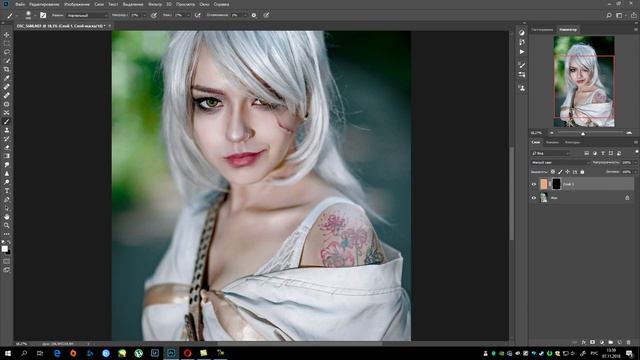Create a new layer icon
This screenshot has width=640, height=360.
pyautogui.click(x=620, y=342)
